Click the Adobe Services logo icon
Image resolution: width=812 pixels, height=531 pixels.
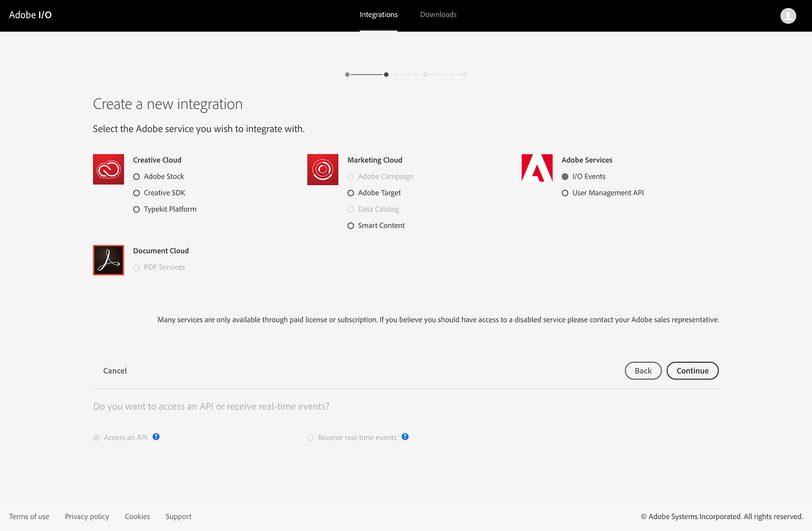[537, 168]
